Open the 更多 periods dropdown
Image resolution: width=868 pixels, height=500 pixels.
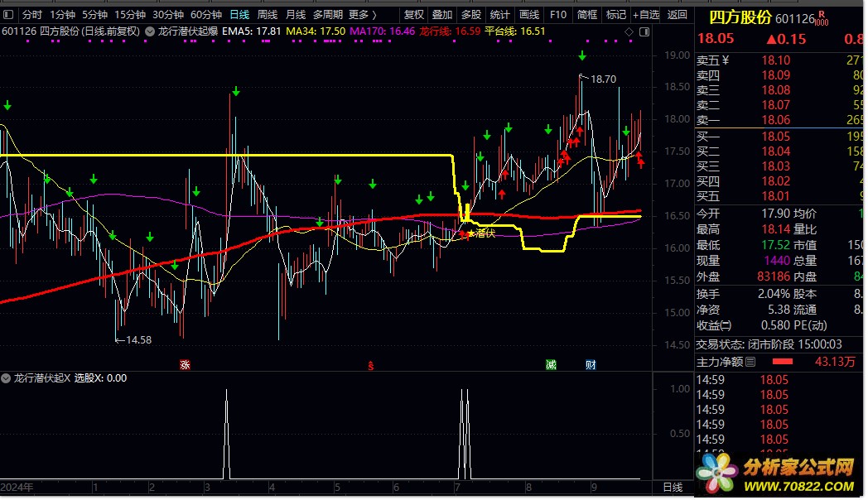(x=362, y=15)
